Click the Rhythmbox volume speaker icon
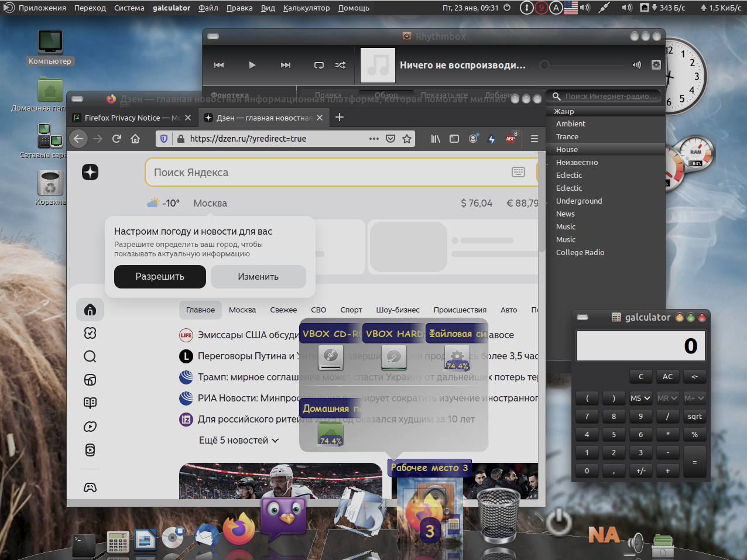Viewport: 747px width, 560px height. (x=637, y=65)
